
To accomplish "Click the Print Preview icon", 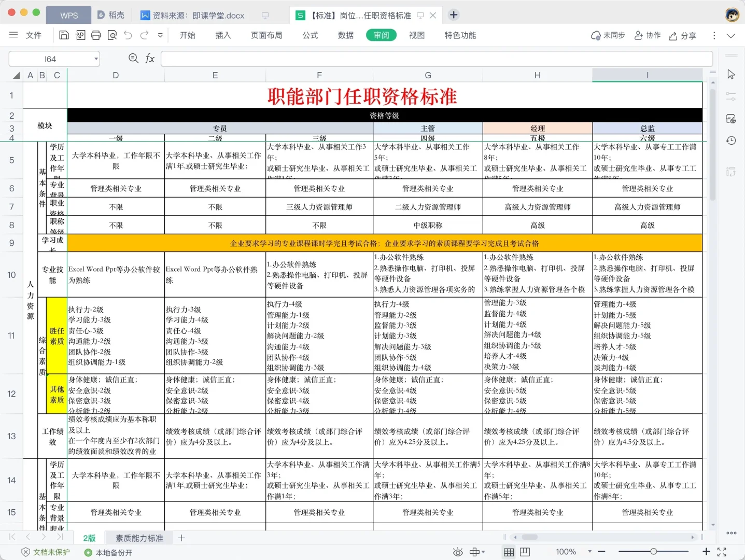I will (x=112, y=35).
